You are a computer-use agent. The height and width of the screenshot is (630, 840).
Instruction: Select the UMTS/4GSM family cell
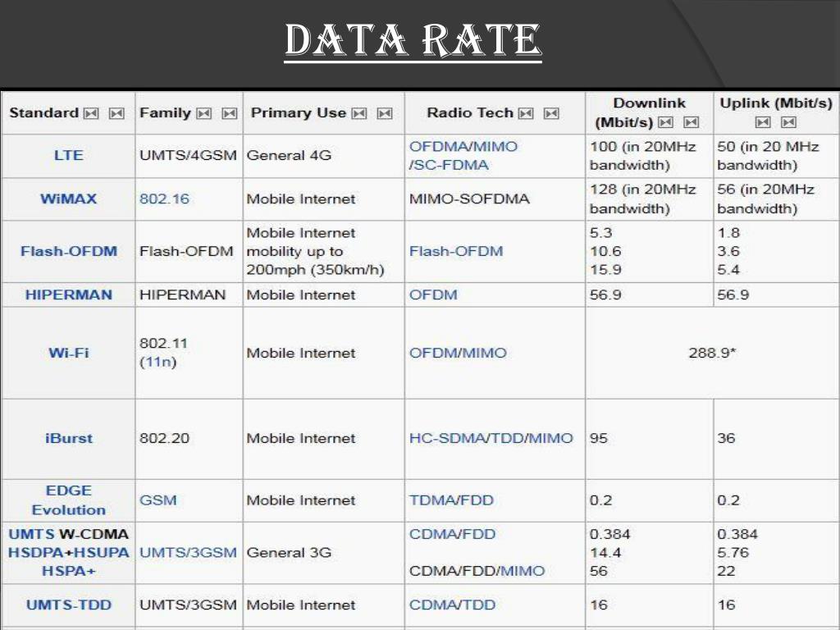(188, 155)
